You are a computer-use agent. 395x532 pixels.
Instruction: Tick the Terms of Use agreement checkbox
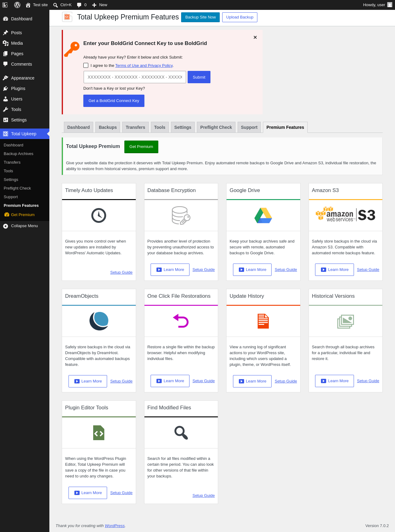pos(86,65)
